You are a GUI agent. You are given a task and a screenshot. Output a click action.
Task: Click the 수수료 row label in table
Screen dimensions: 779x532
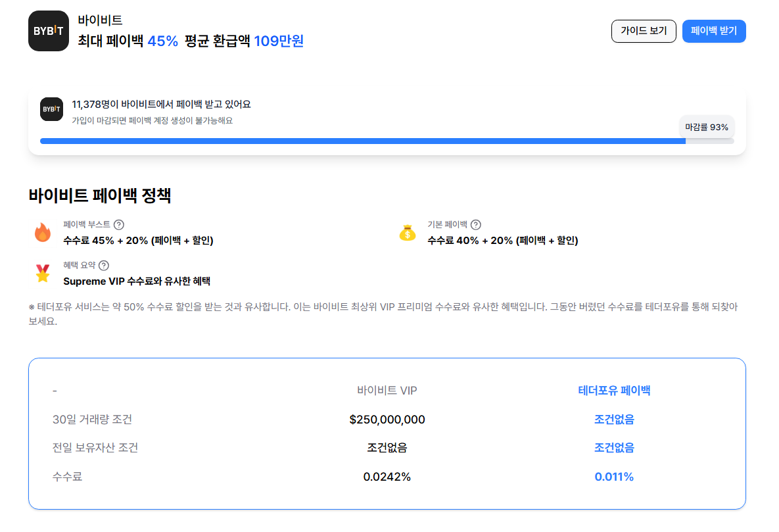tap(67, 476)
